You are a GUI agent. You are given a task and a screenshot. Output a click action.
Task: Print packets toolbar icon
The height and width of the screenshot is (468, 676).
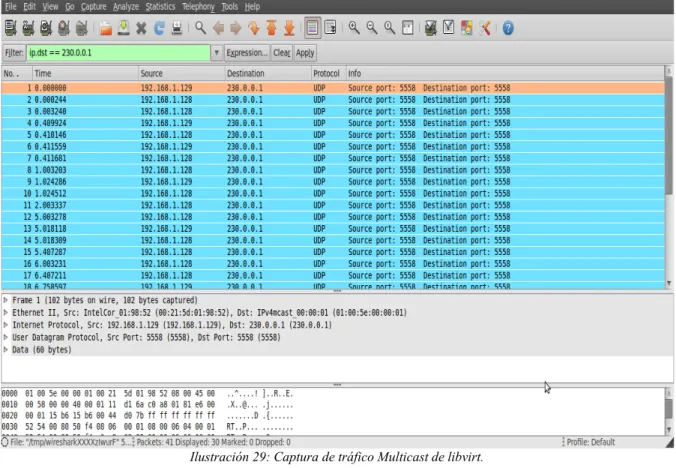177,28
